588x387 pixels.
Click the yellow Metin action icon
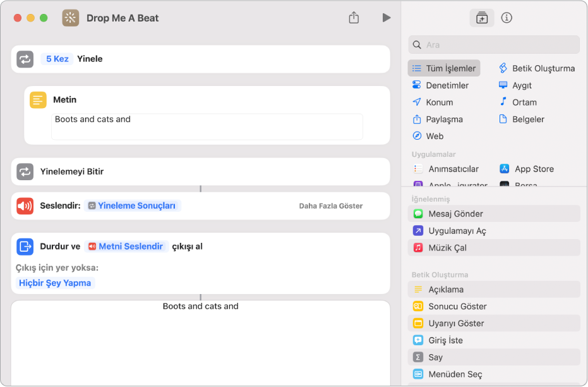38,100
